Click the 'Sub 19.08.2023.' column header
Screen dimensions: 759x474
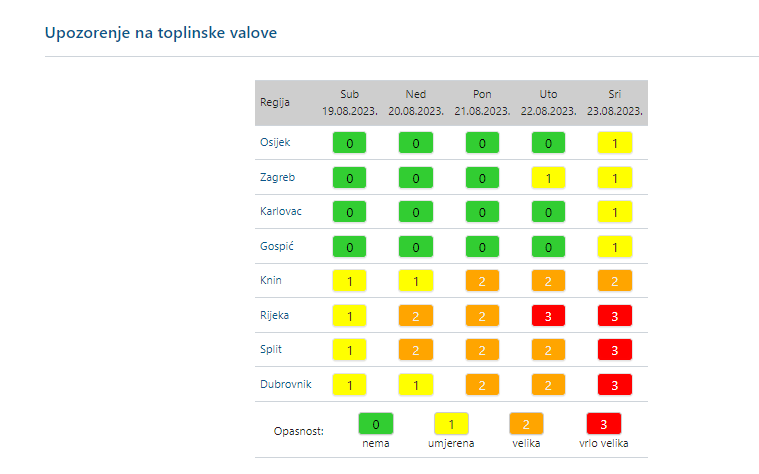pos(349,102)
